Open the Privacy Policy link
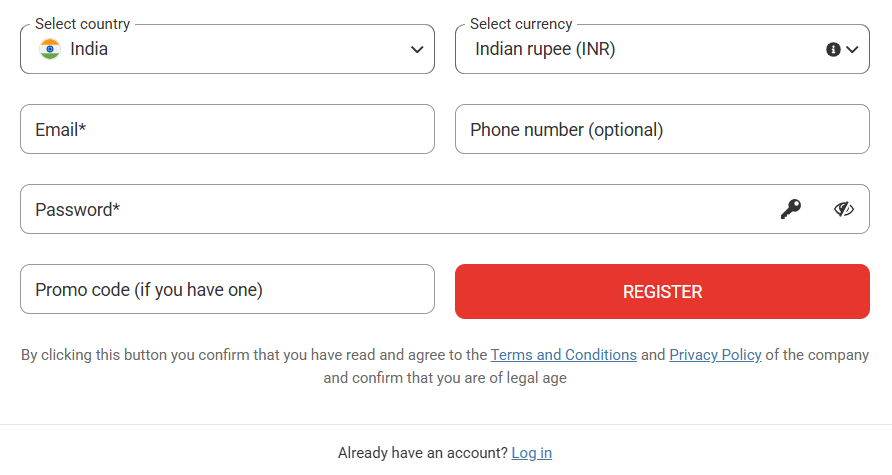The height and width of the screenshot is (475, 892). click(x=715, y=355)
